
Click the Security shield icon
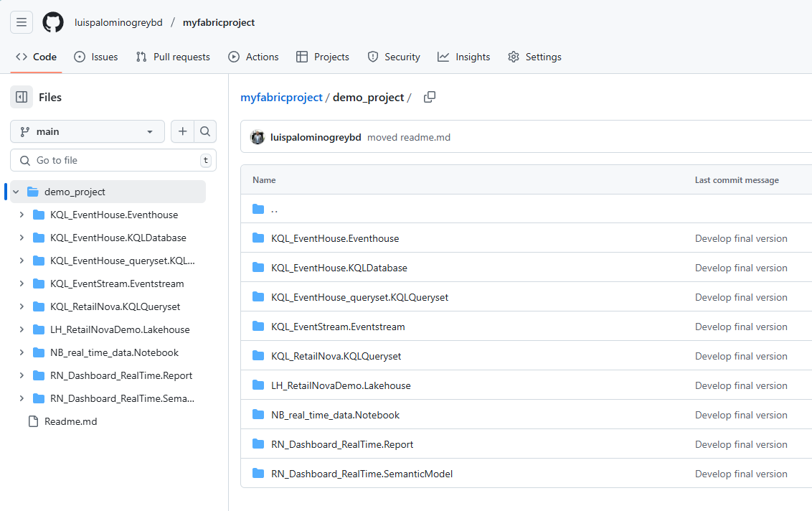click(x=373, y=57)
